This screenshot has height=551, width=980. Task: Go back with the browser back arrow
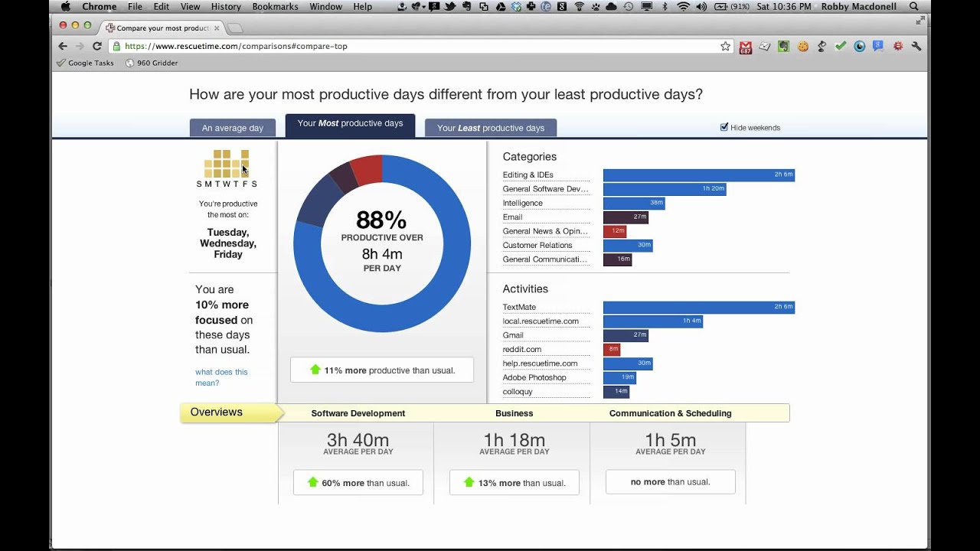coord(64,46)
